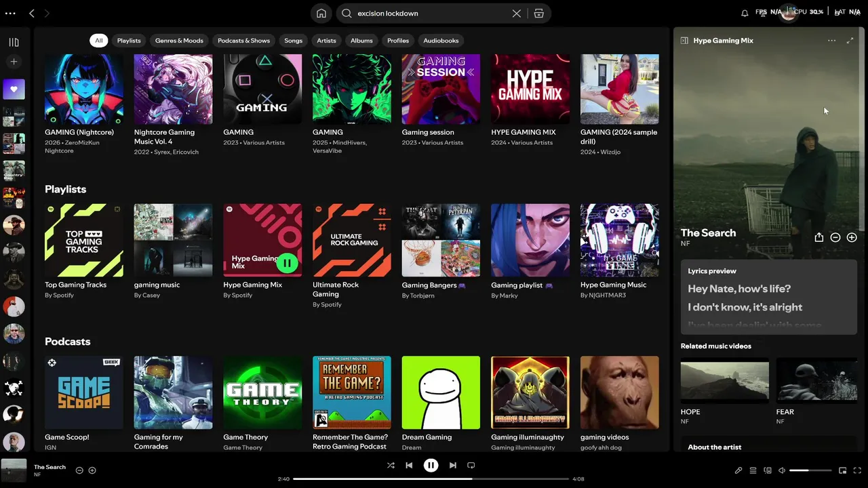This screenshot has height=488, width=868.
Task: Filter results by Genres & Moods
Action: [x=179, y=41]
